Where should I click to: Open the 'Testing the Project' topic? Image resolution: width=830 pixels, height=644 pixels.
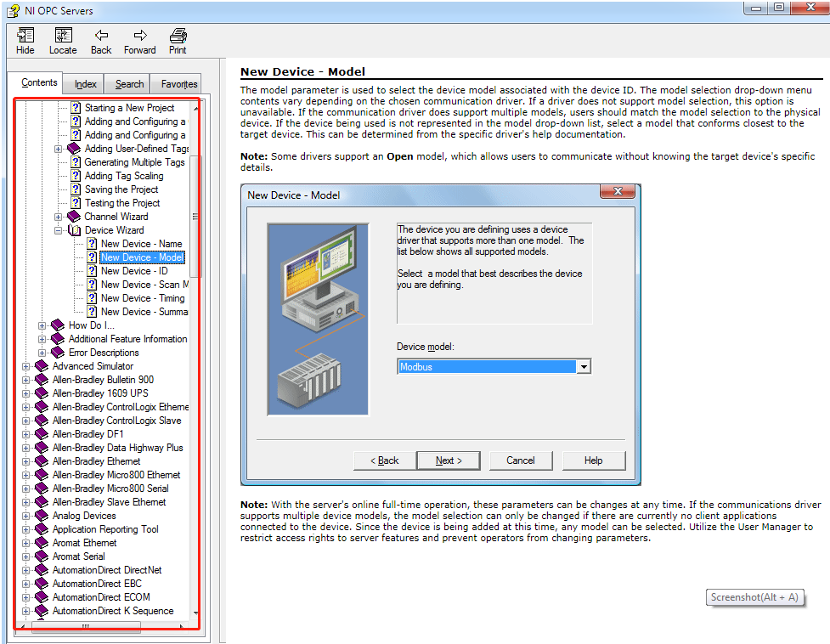pos(122,203)
